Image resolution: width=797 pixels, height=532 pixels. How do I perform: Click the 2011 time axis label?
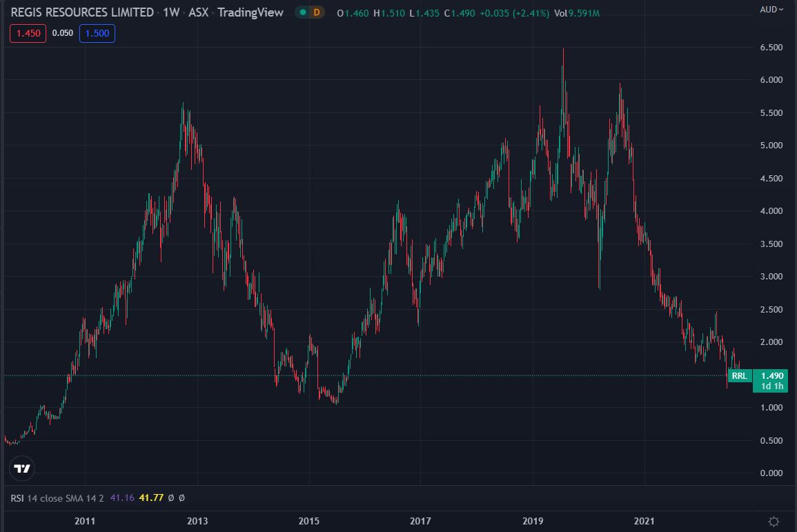coord(85,521)
